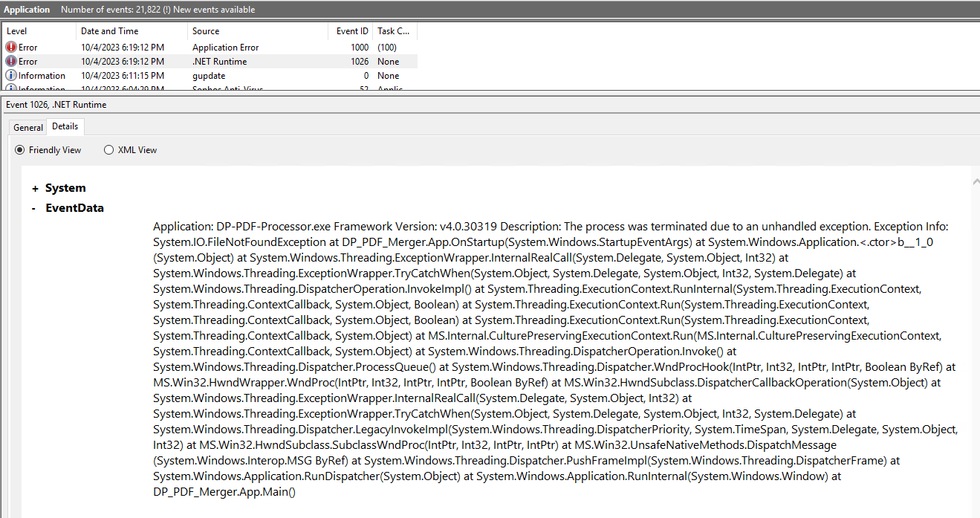Expand the System node

(x=35, y=189)
